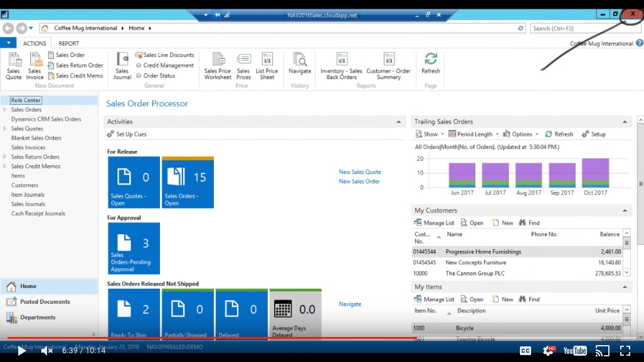This screenshot has width=644, height=362.
Task: Refresh the address bar view
Action: tap(520, 28)
